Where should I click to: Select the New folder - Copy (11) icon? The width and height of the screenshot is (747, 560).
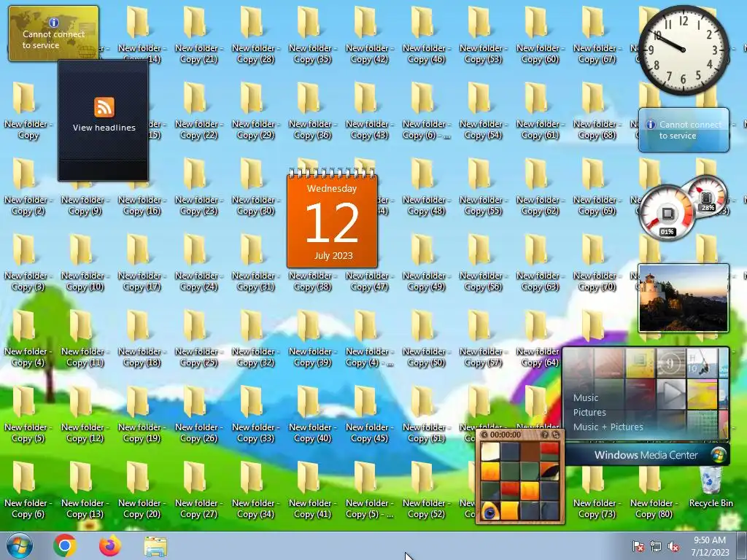pyautogui.click(x=83, y=338)
